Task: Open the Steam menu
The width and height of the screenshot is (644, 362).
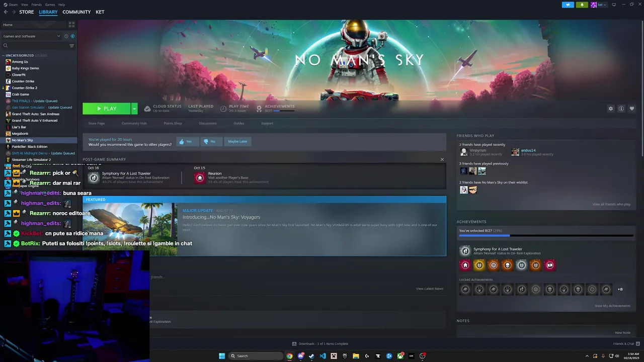Action: click(x=12, y=5)
